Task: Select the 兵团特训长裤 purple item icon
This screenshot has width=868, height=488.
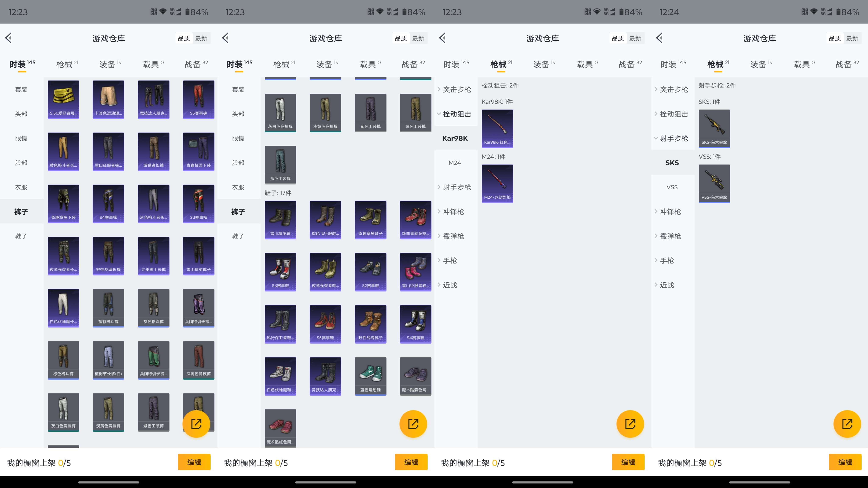Action: coord(199,308)
